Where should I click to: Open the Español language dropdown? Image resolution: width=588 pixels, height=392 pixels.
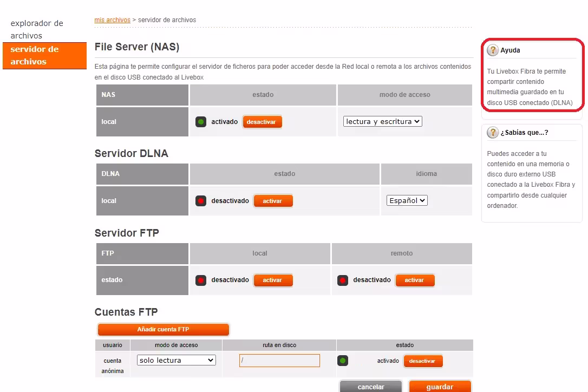pyautogui.click(x=407, y=201)
